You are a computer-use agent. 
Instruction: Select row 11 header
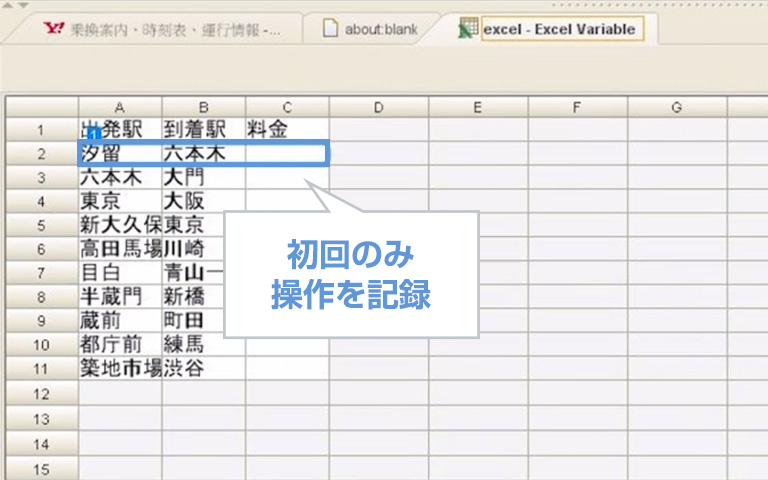(x=42, y=369)
